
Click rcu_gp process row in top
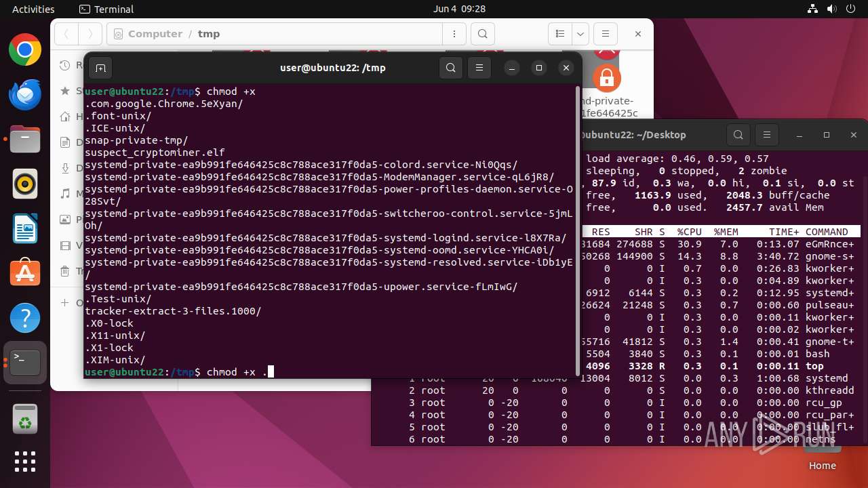619,403
